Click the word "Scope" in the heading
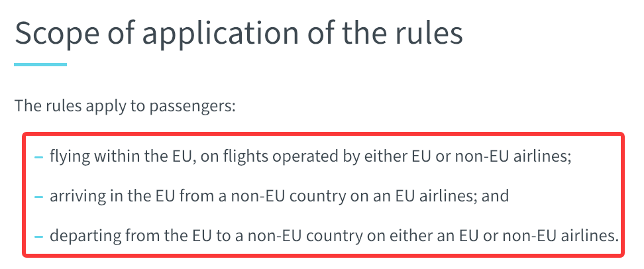Screen dimensions: 644x269 point(57,33)
